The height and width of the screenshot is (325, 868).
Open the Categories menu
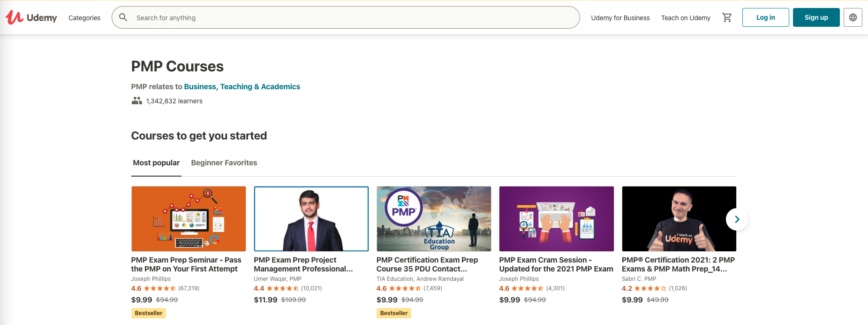(84, 17)
